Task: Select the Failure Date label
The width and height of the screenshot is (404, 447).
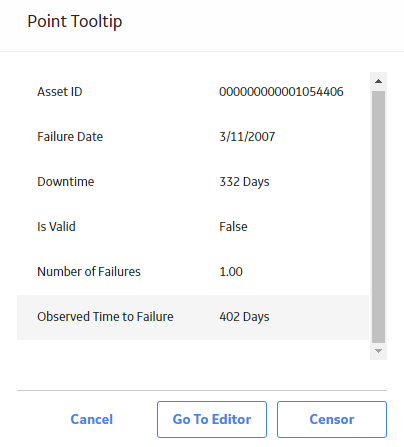Action: 70,137
